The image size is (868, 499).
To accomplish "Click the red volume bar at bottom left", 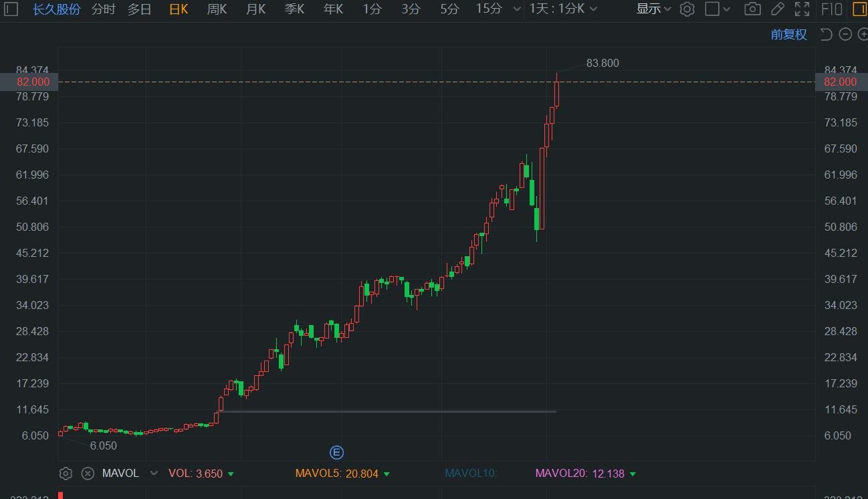I will [x=60, y=496].
